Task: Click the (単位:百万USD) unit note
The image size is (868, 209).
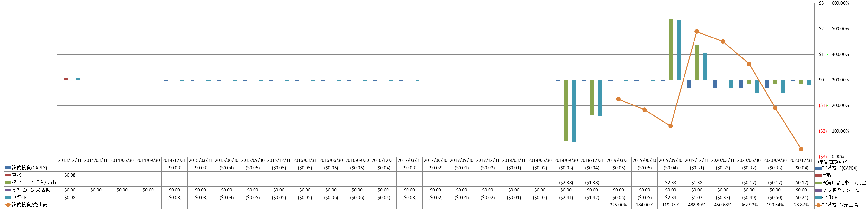Action: [x=833, y=162]
